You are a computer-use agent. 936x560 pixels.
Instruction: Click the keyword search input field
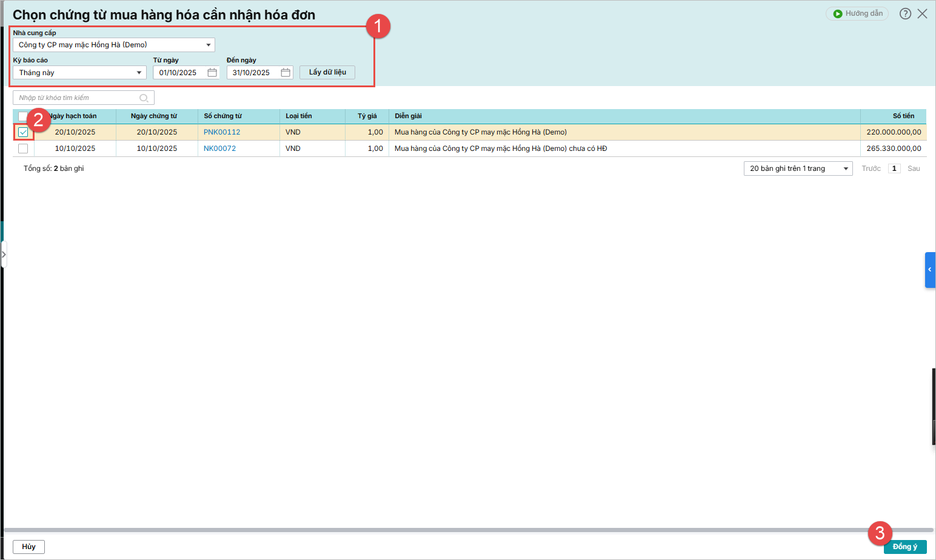click(x=76, y=98)
